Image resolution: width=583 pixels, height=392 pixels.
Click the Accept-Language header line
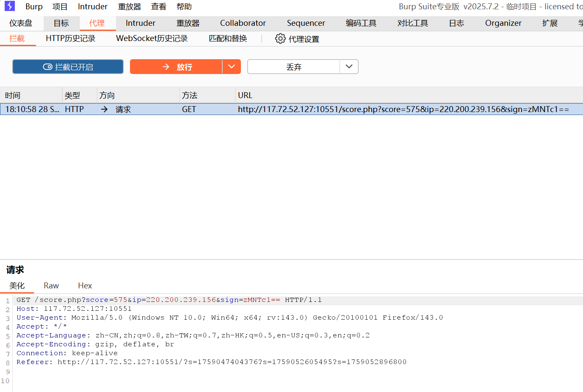tap(193, 335)
